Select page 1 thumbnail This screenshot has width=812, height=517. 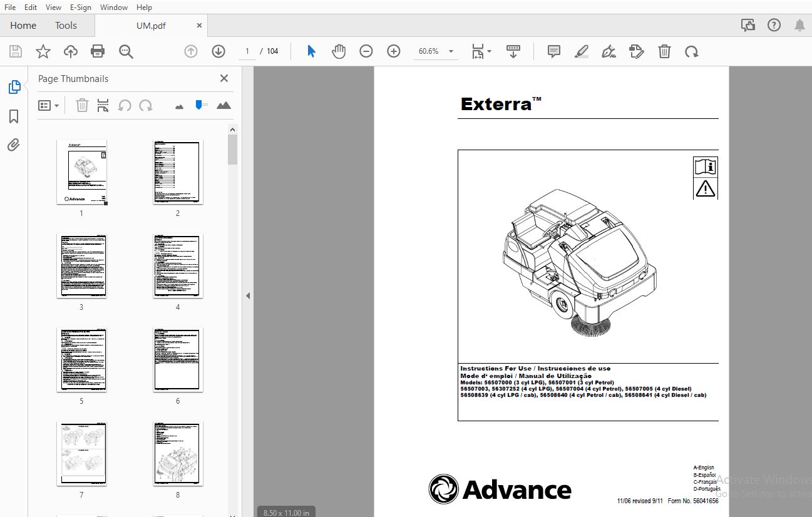pyautogui.click(x=81, y=172)
